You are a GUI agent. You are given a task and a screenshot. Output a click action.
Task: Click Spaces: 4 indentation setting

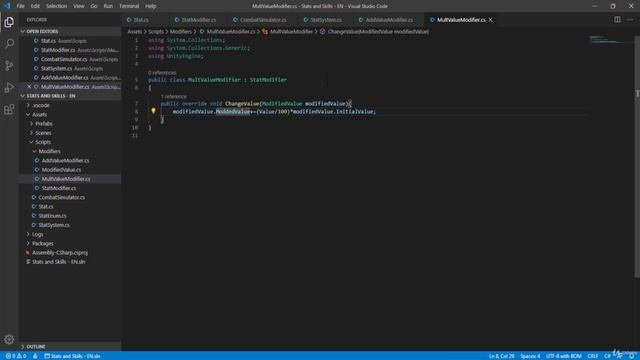[530, 356]
